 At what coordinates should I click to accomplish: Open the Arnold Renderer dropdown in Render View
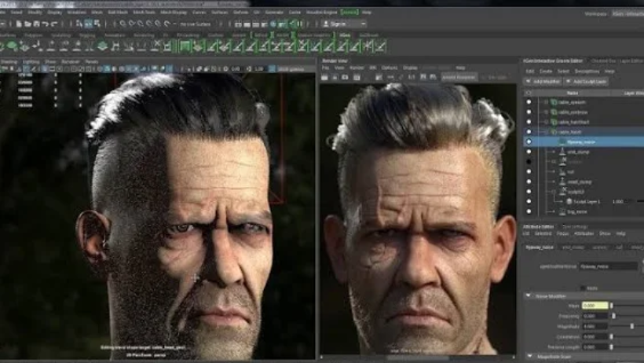click(459, 77)
